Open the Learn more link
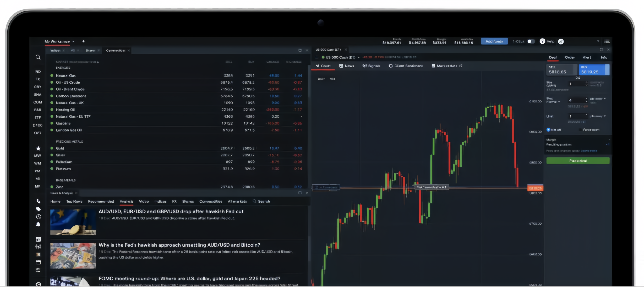 click(589, 151)
